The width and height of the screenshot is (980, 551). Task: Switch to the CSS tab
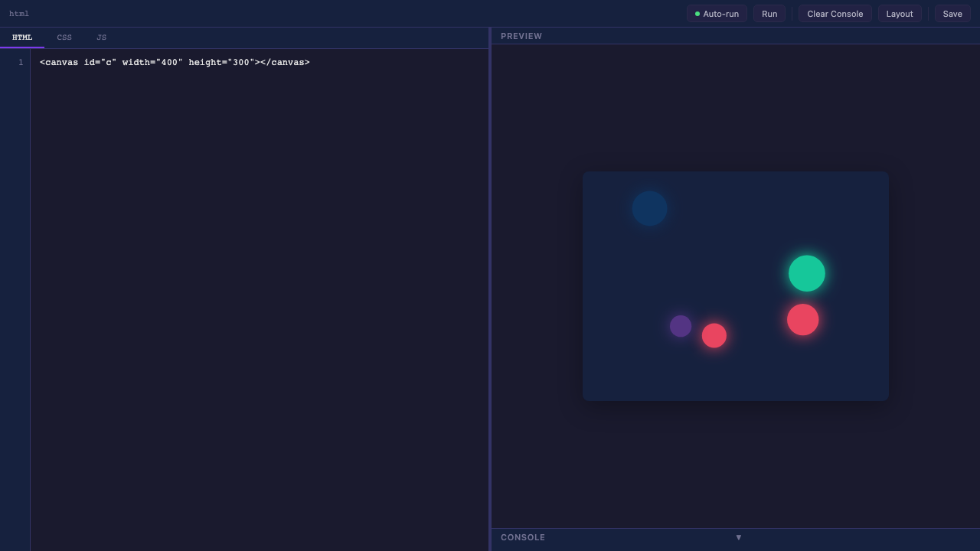[x=64, y=37]
